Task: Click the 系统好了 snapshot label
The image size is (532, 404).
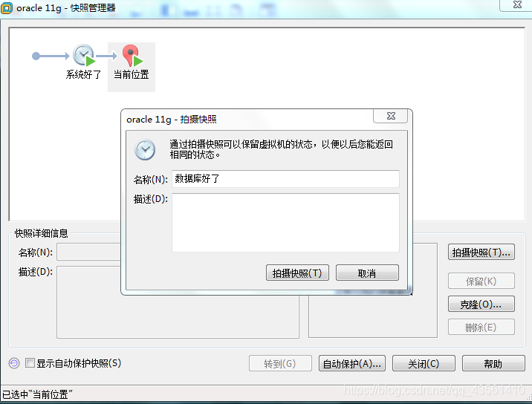Action: click(83, 74)
